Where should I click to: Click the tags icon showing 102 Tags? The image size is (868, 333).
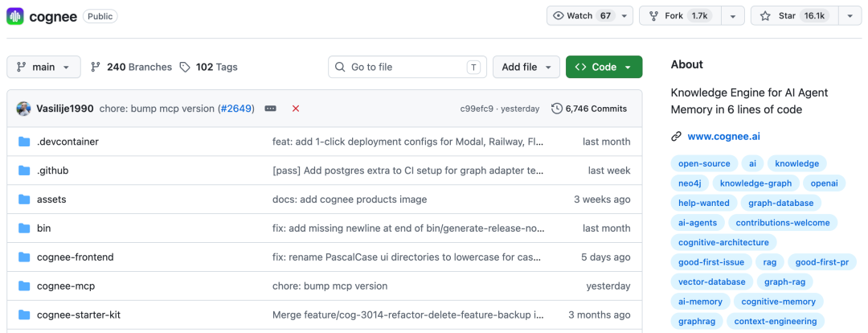[185, 67]
